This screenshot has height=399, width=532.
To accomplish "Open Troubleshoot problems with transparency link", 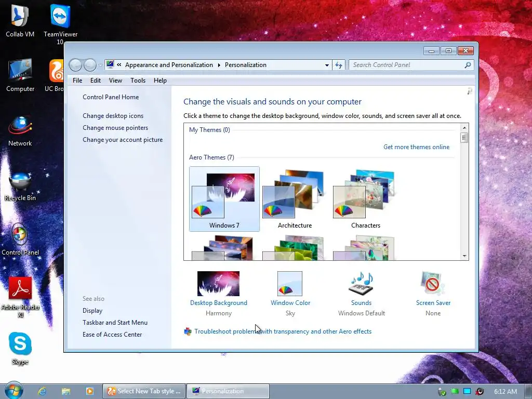I will click(283, 331).
